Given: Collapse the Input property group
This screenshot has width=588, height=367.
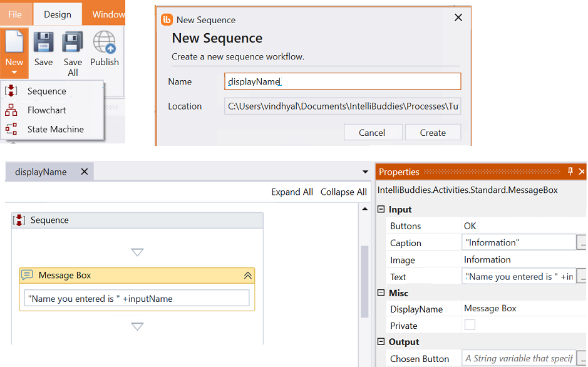Looking at the screenshot, I should (x=381, y=209).
